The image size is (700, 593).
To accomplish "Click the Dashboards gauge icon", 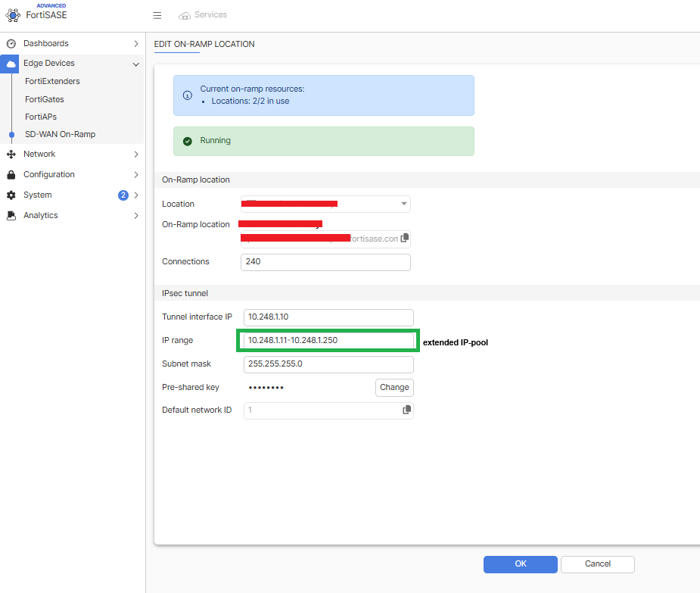I will click(11, 44).
